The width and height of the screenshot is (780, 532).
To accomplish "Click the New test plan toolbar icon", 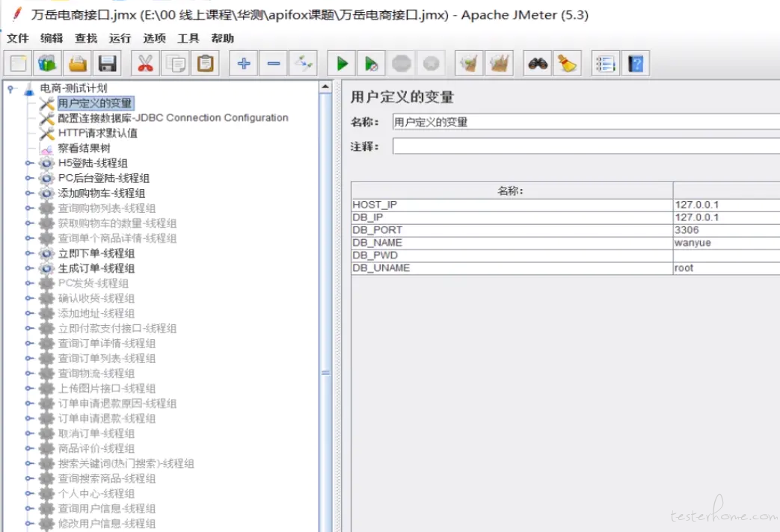I will click(19, 64).
